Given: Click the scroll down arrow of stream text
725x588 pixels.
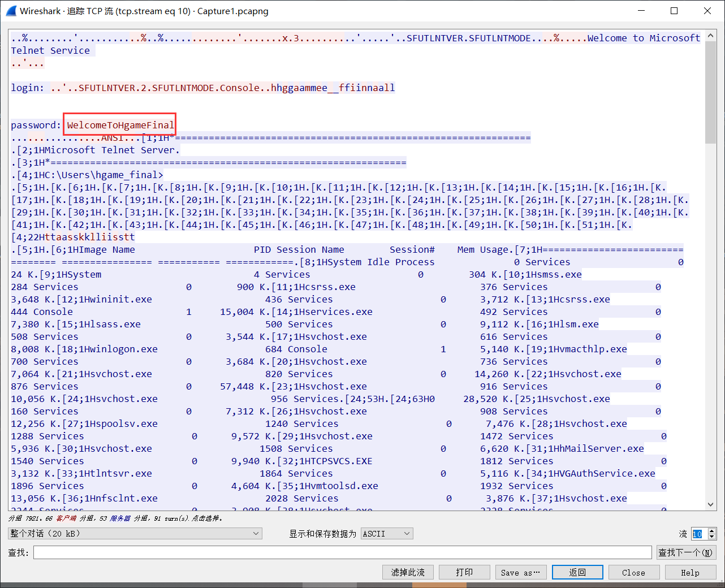Looking at the screenshot, I should (711, 504).
